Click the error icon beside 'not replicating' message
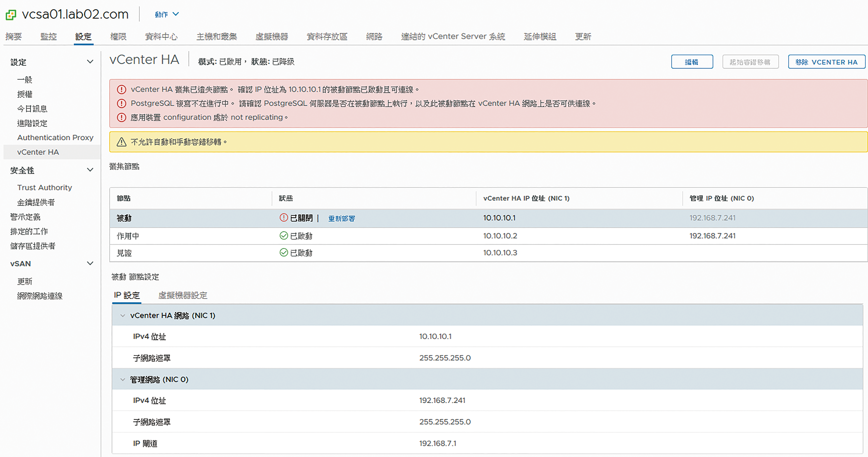 click(x=121, y=117)
